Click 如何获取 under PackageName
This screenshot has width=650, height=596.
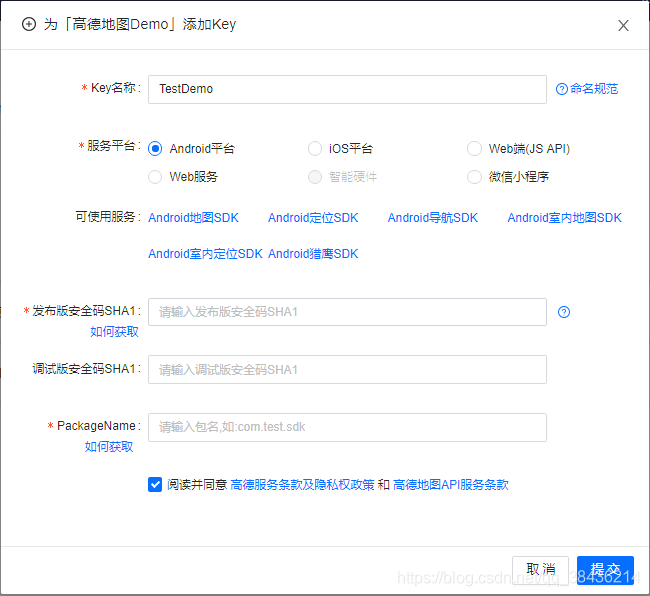109,447
